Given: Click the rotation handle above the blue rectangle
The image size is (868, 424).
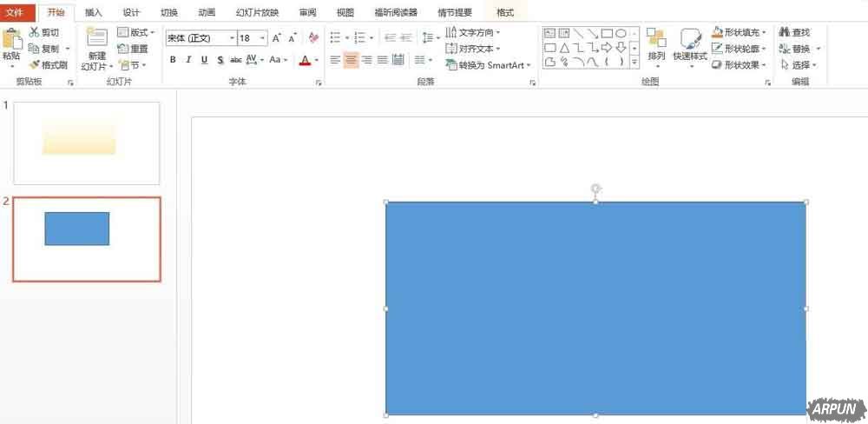Looking at the screenshot, I should 595,189.
